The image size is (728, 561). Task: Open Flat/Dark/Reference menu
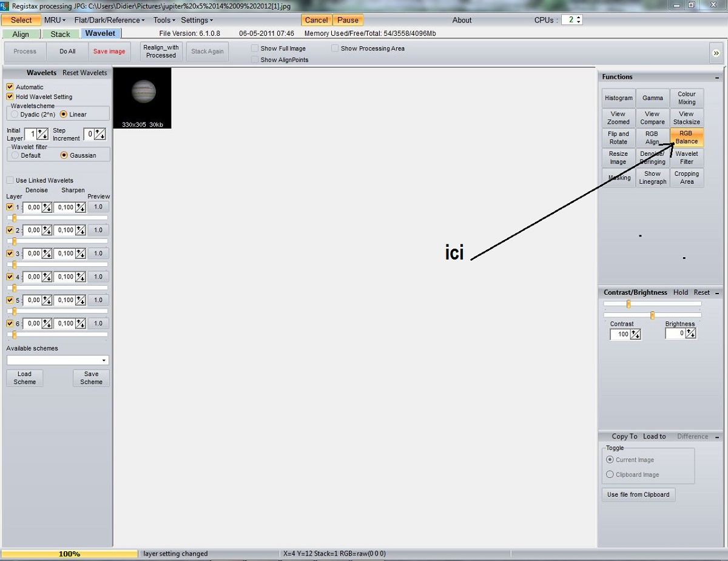click(x=109, y=20)
